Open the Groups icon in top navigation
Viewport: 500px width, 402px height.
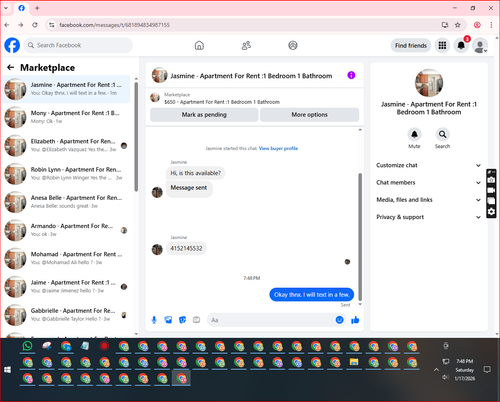point(293,45)
